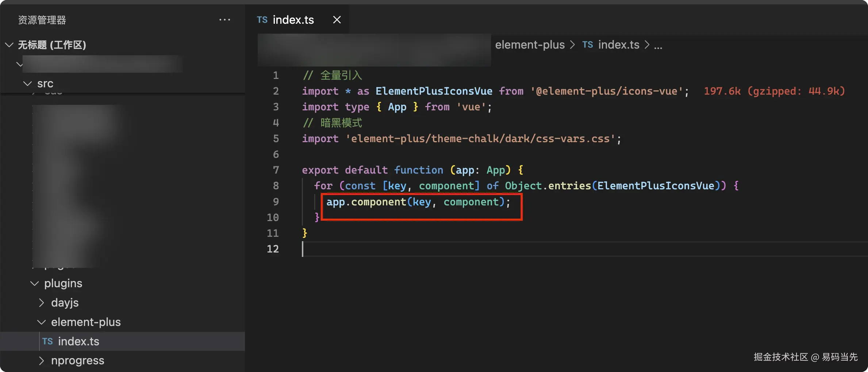
Task: Collapse the element-plus folder
Action: [x=42, y=322]
